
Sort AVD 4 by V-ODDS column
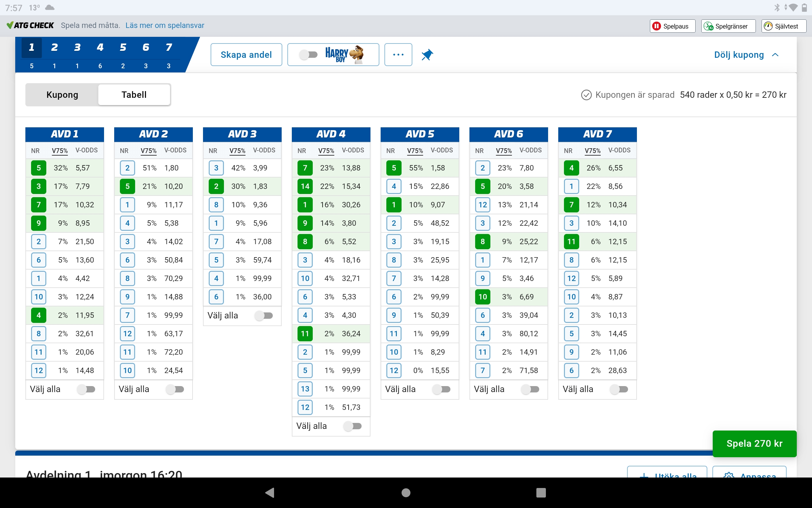tap(353, 150)
